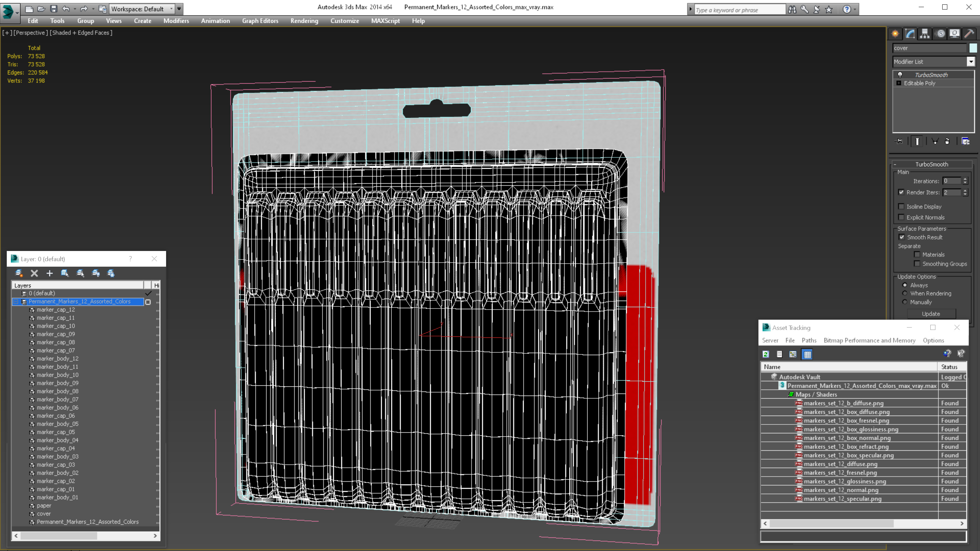Screen dimensions: 980x551
Task: Enable Explicit Normals checkbox
Action: 901,217
